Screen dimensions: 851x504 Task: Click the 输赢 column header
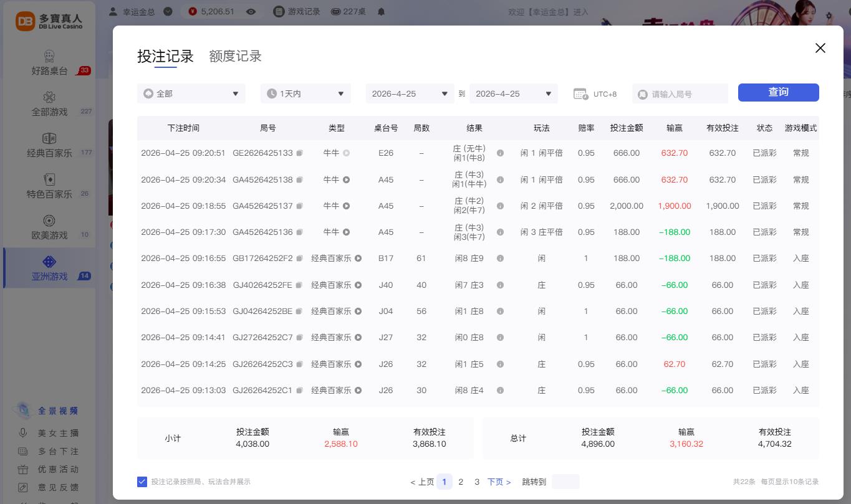click(x=675, y=128)
